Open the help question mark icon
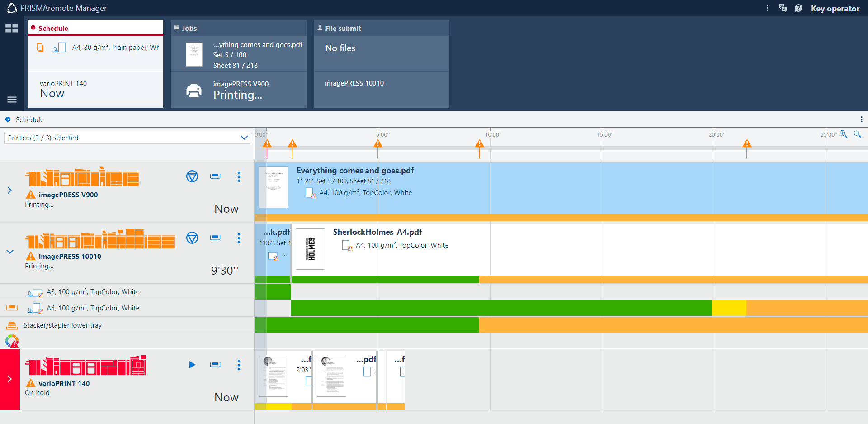Screen dimensions: 868x424 (798, 8)
